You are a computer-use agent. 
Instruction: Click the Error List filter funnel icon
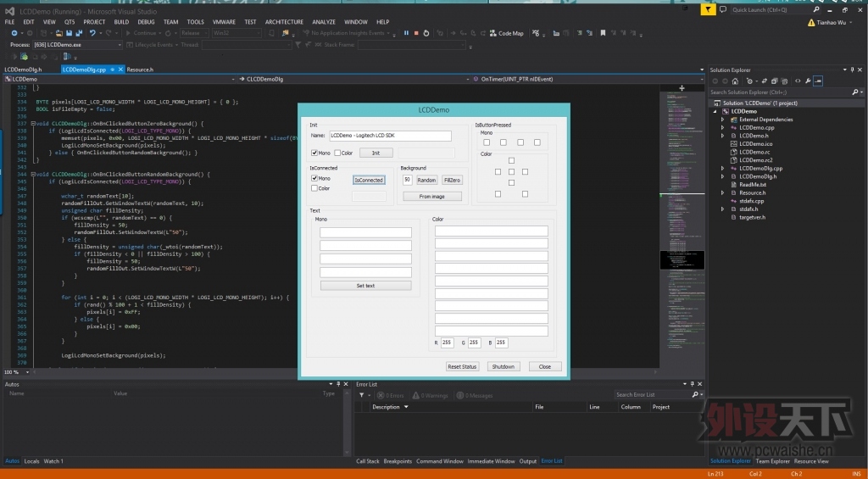[361, 395]
